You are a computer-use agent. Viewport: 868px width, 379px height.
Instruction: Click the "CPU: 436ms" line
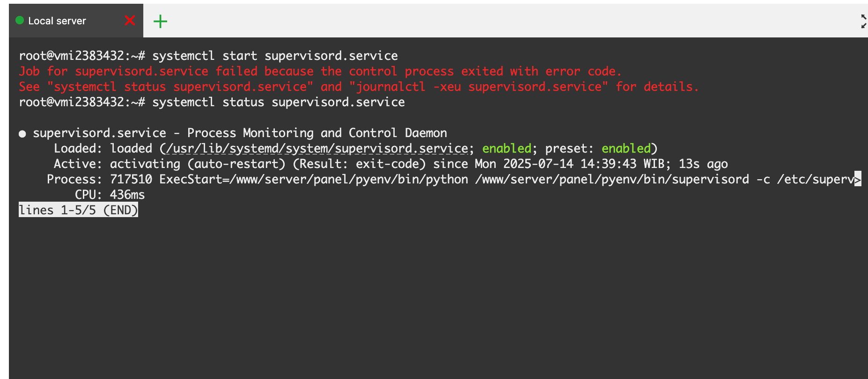point(110,195)
